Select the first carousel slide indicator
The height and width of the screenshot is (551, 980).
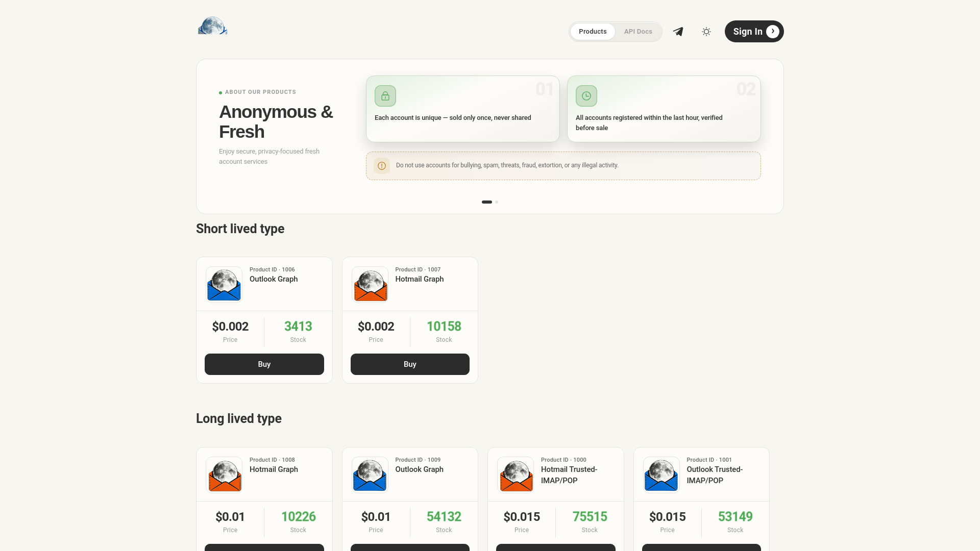(x=487, y=202)
